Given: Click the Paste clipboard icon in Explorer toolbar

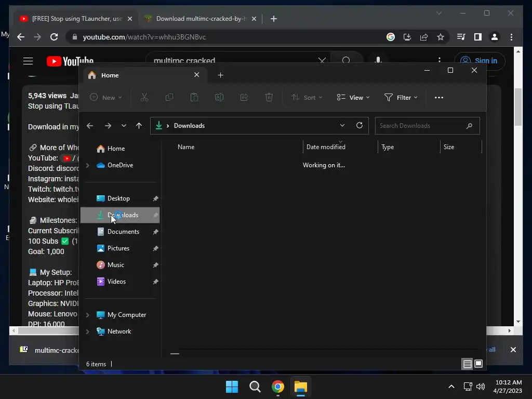Looking at the screenshot, I should click(x=194, y=97).
